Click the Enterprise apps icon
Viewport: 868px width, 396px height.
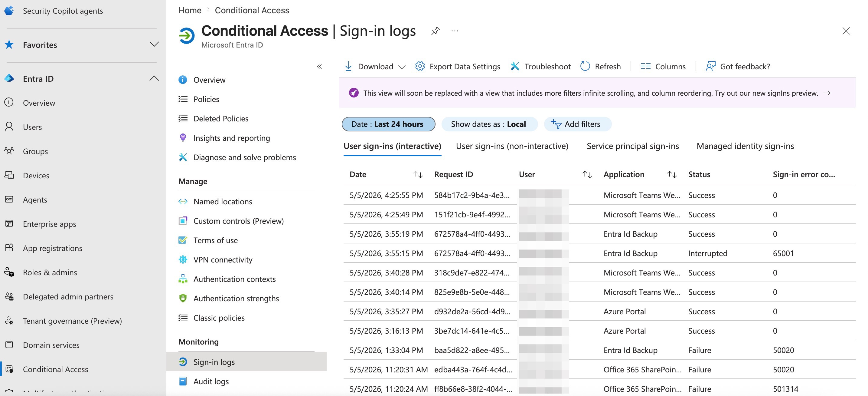tap(9, 224)
